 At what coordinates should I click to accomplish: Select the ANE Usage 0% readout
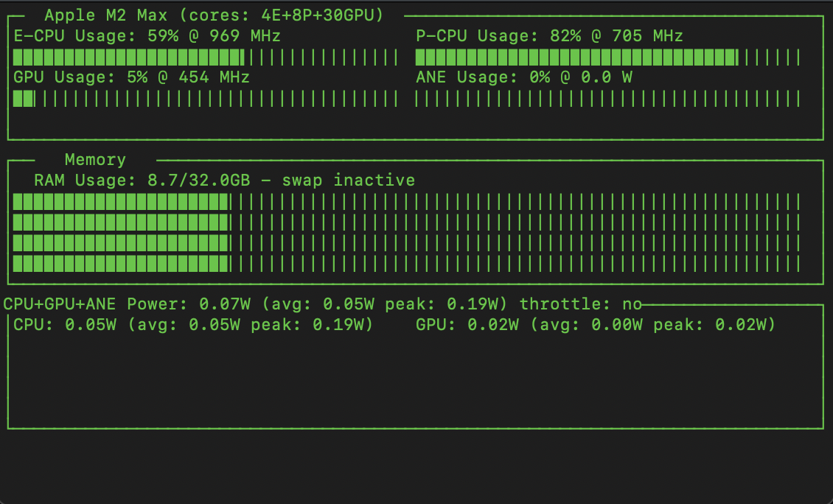524,77
